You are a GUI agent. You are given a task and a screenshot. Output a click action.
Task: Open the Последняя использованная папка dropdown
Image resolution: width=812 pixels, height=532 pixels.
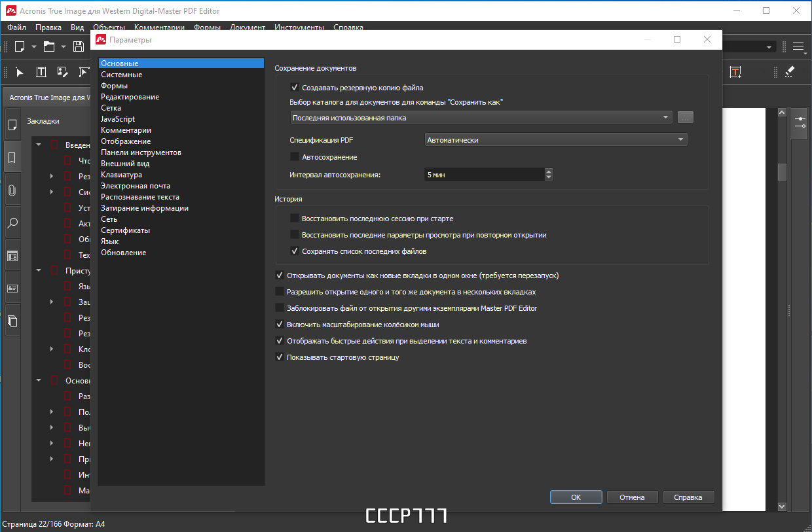[481, 118]
